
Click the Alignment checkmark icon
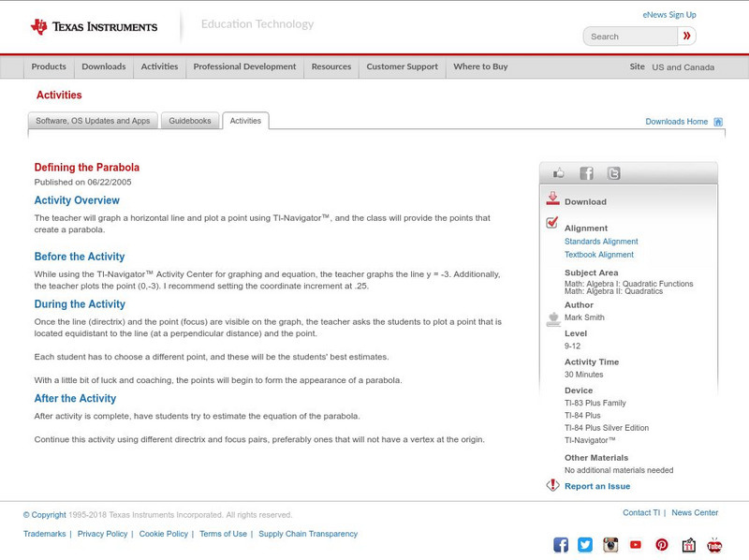click(x=552, y=222)
